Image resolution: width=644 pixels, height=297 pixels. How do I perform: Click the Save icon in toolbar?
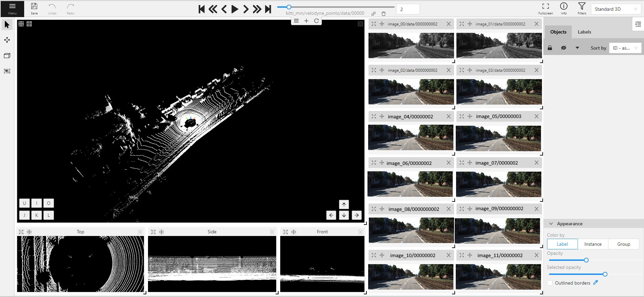pos(34,9)
